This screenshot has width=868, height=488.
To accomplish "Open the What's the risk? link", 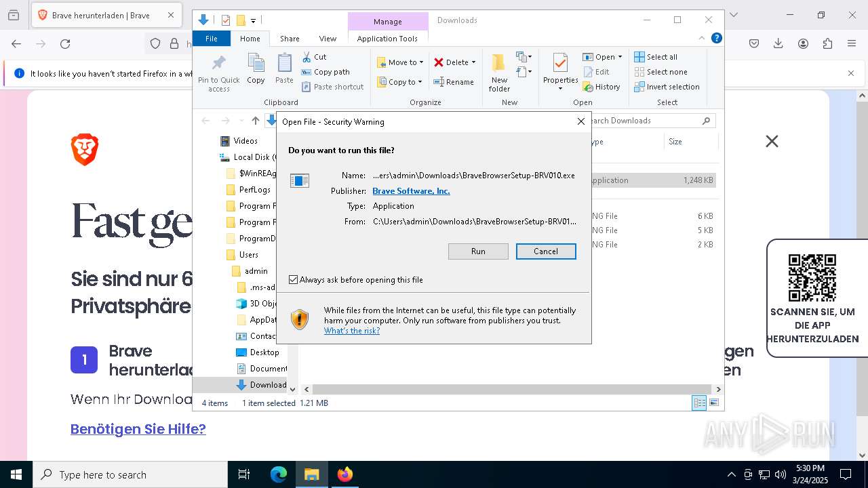I will pos(351,331).
